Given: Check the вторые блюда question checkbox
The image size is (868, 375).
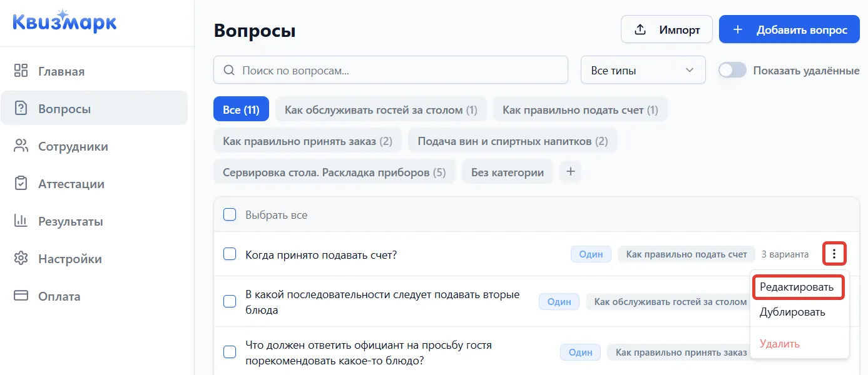Looking at the screenshot, I should pyautogui.click(x=230, y=301).
